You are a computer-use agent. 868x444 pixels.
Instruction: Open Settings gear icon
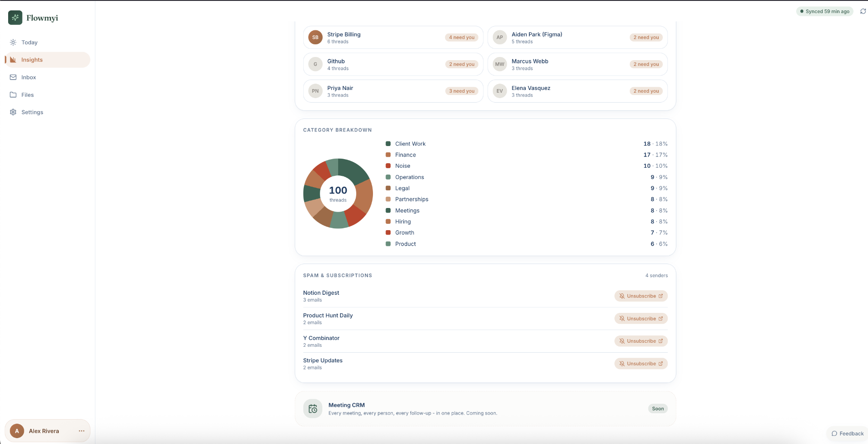tap(13, 112)
